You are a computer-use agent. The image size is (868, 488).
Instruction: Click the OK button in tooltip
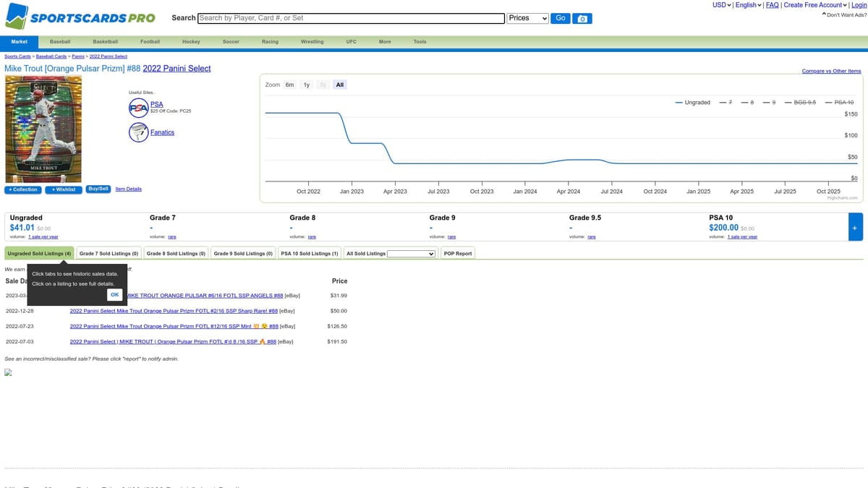114,295
